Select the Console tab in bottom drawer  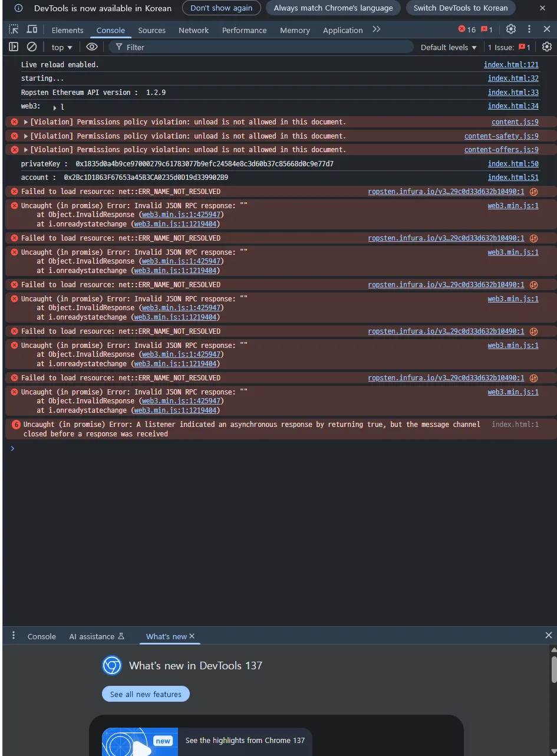(41, 636)
